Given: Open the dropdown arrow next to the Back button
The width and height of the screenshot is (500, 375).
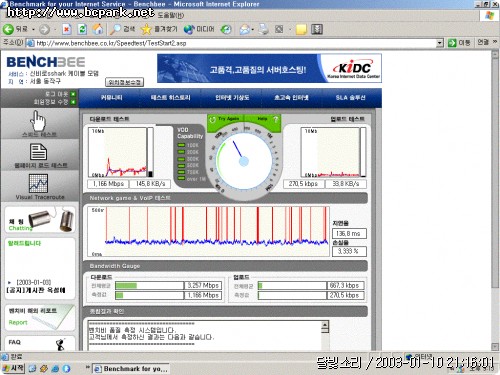Looking at the screenshot, I should click(x=33, y=29).
